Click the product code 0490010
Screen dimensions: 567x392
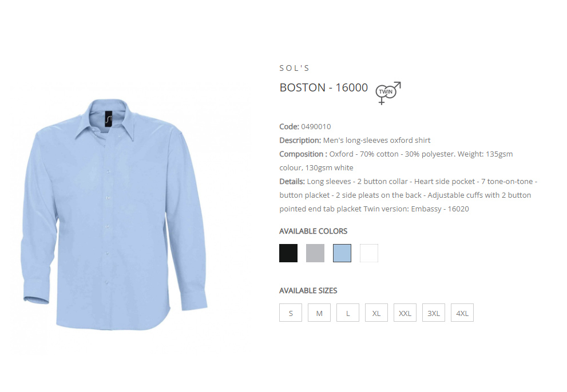pos(316,126)
